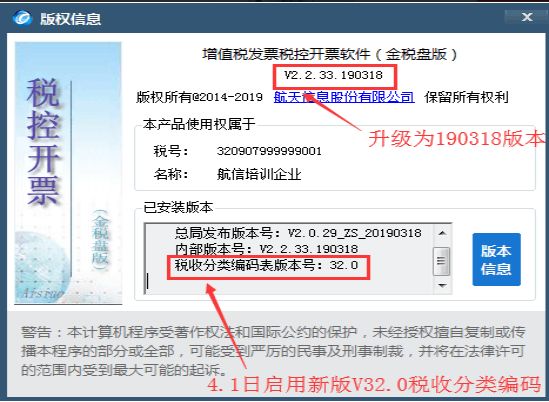Image resolution: width=549 pixels, height=402 pixels.
Task: Click the blue 版本信息 button
Action: [x=496, y=259]
